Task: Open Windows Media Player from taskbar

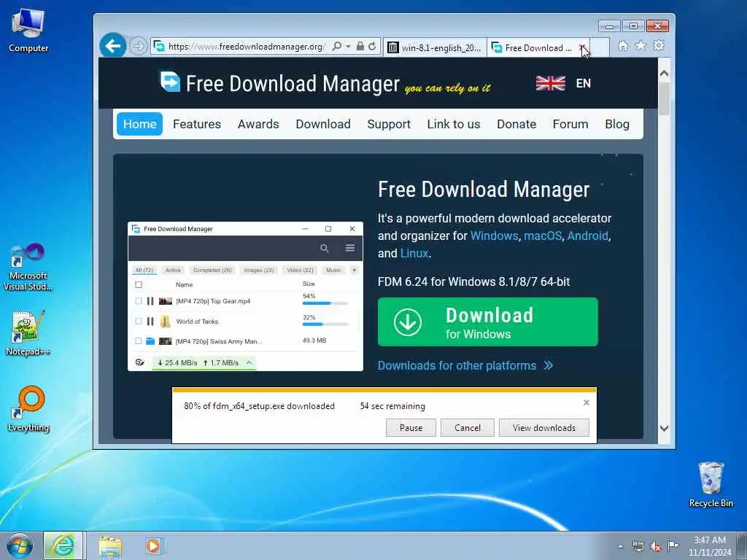Action: 154,546
